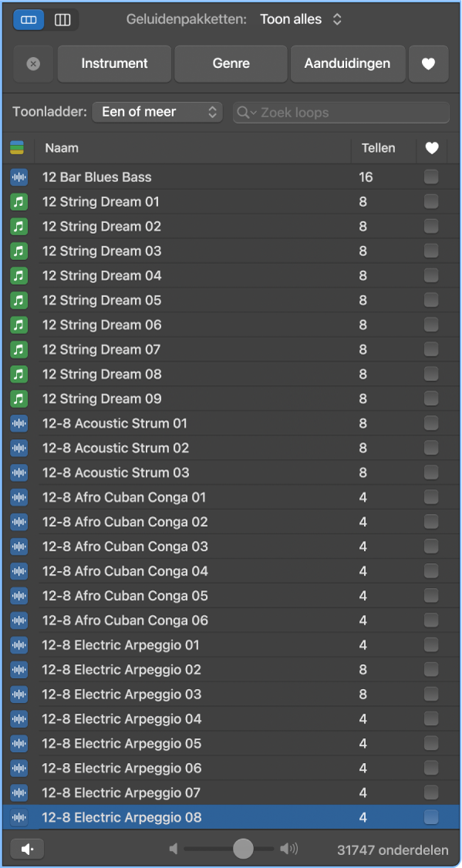
Task: Click audio waveform icon of 12 Bar Blues Bass
Action: click(19, 177)
